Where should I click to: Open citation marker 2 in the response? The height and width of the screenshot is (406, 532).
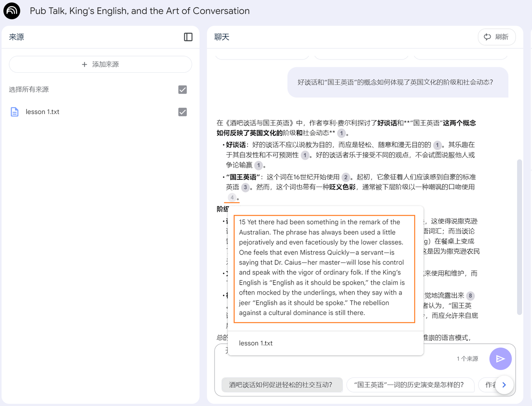[x=345, y=177]
